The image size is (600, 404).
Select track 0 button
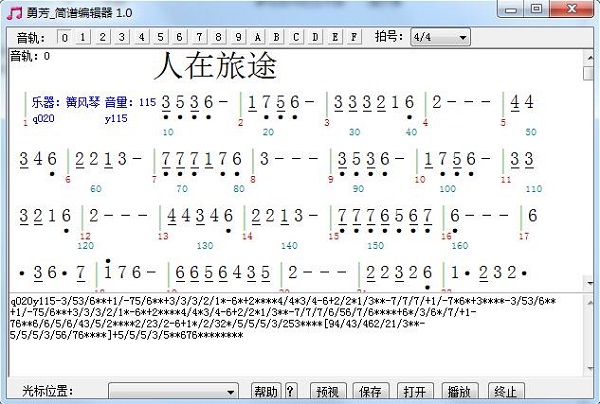click(x=65, y=37)
